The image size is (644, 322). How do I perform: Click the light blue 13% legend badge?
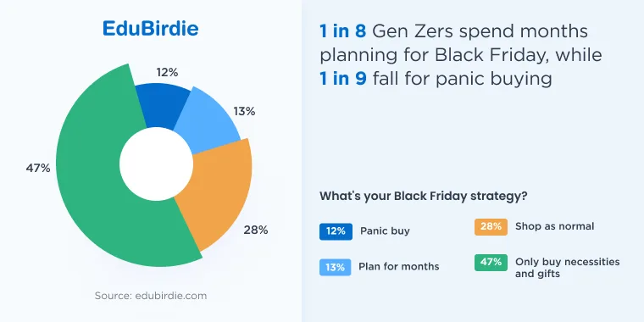pos(336,267)
